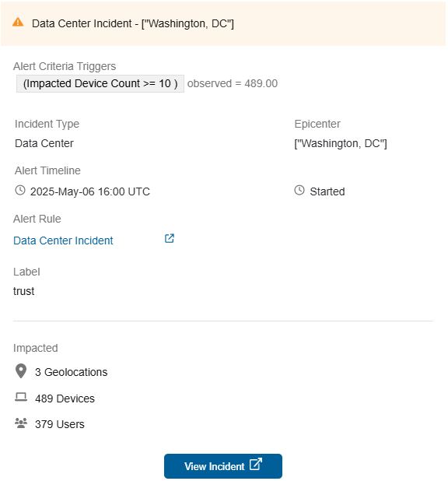Click the clock icon next to Started
Viewport: 448px width, 481px height.
(299, 190)
